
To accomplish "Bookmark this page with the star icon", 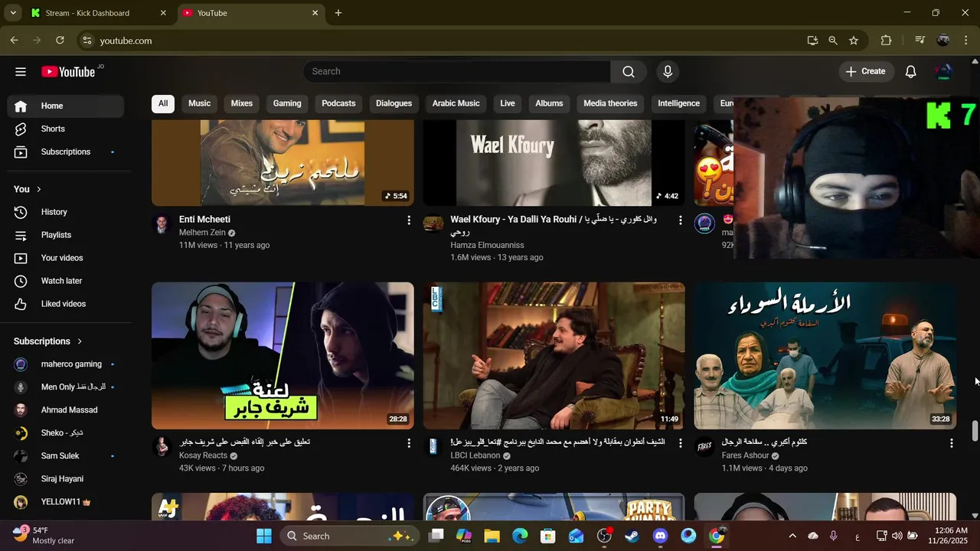I will point(854,41).
